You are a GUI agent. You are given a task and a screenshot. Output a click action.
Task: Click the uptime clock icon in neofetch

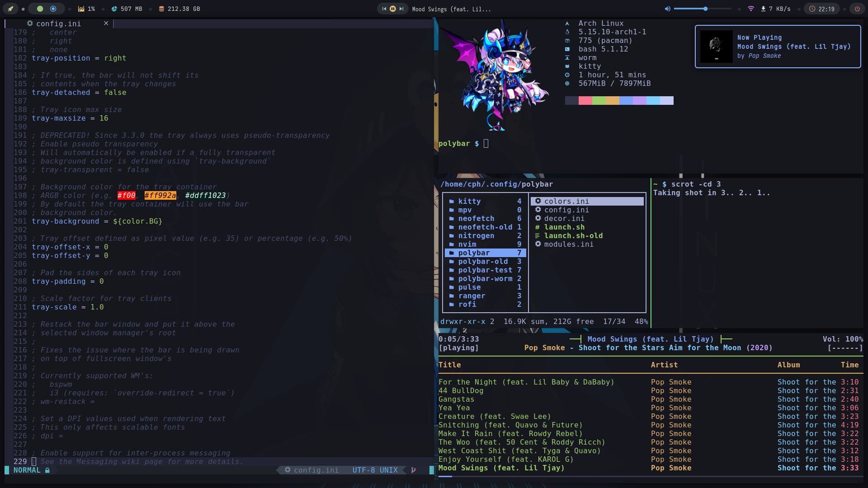coord(567,75)
